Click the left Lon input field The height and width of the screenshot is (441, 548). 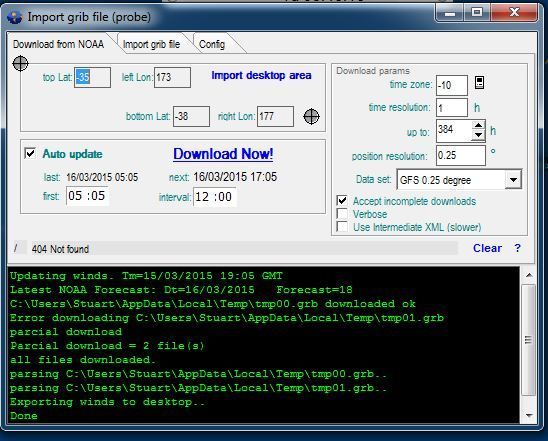172,77
